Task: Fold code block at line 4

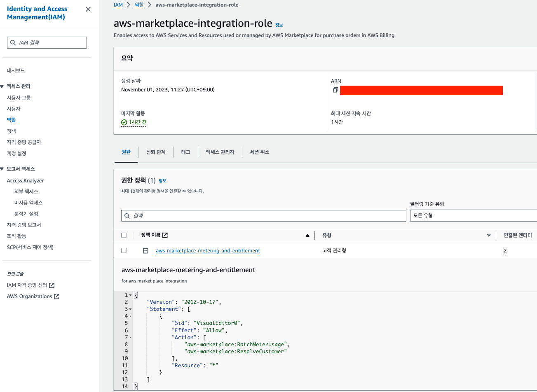Action: tap(131, 316)
